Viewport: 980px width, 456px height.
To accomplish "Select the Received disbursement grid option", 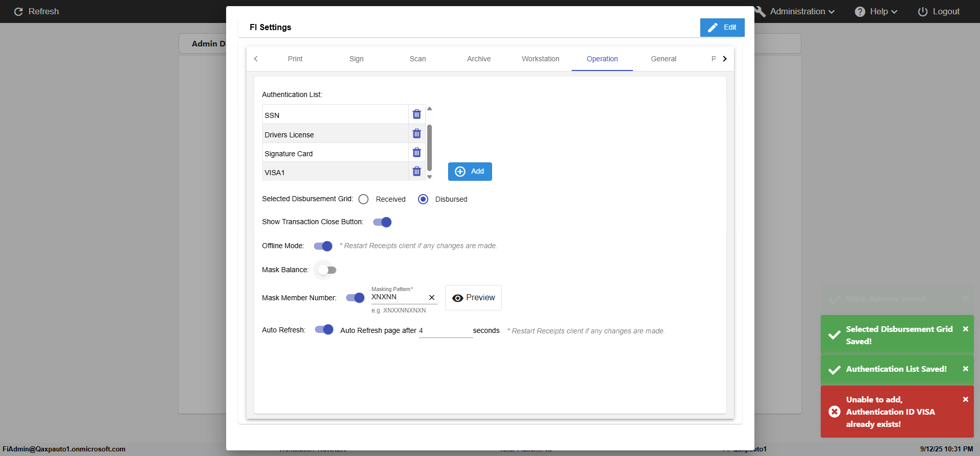I will click(x=363, y=199).
